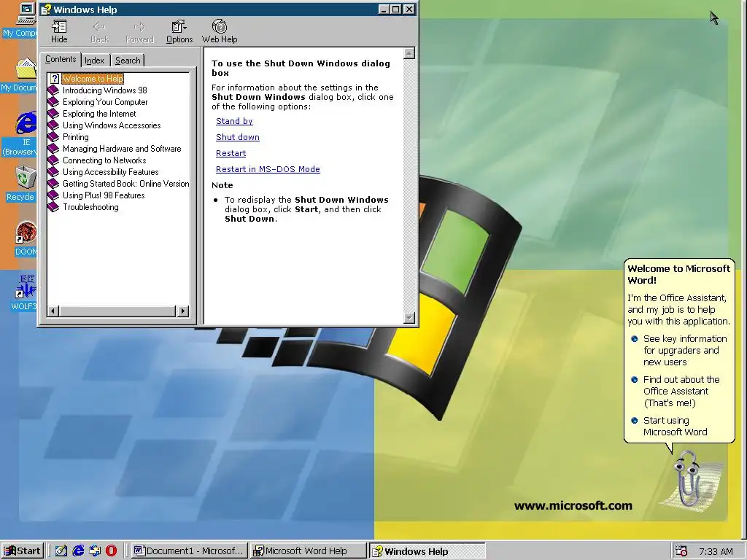Click the Restart in MS-DOS Mode link

(268, 169)
